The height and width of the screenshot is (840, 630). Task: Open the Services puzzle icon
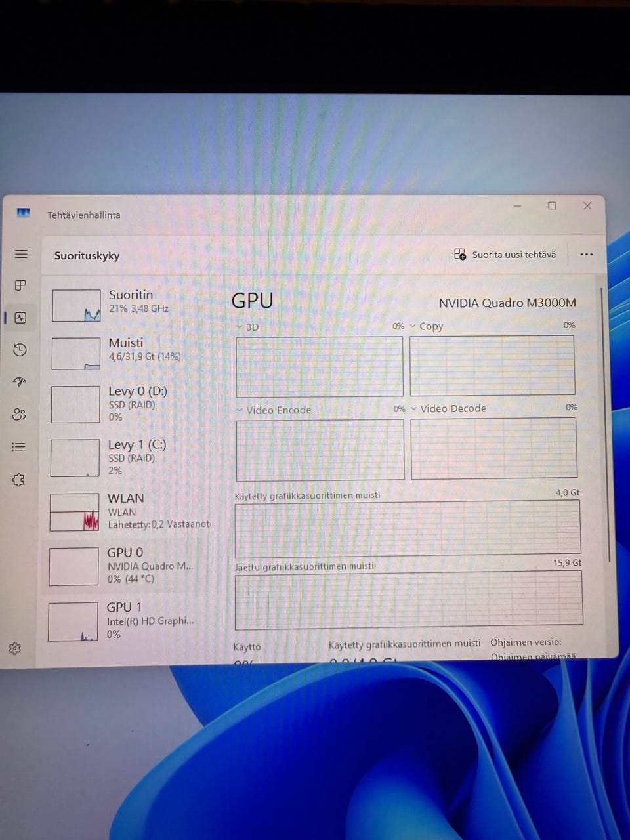18,480
